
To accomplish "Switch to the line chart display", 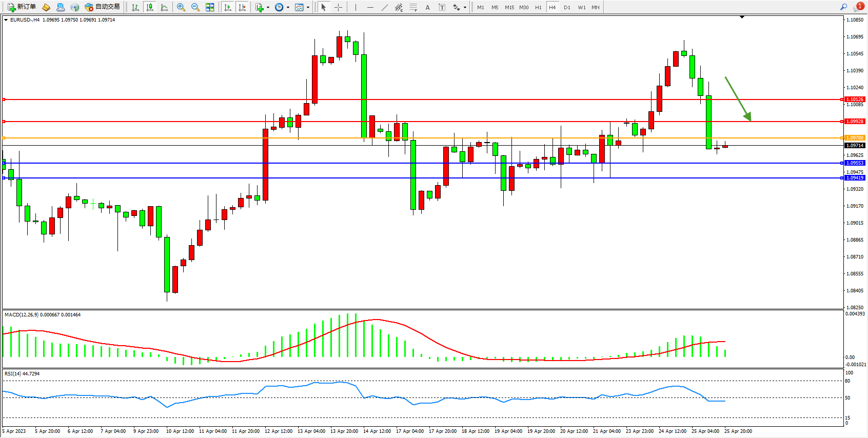I will (164, 7).
